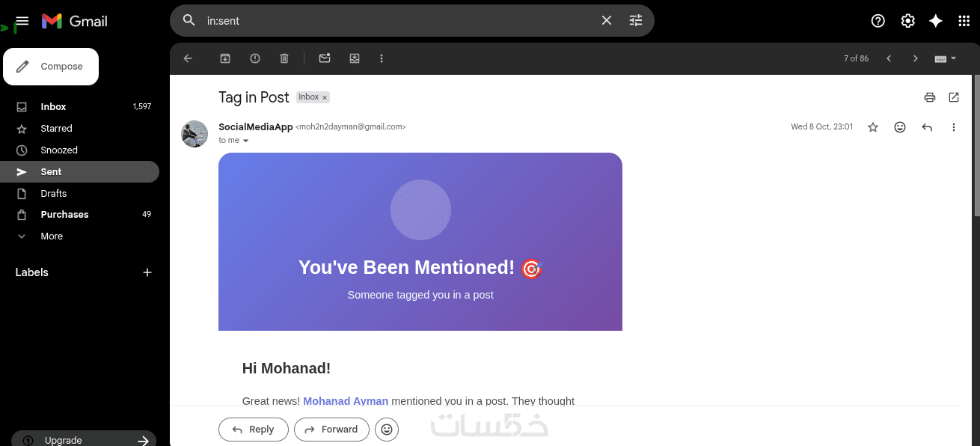Toggle main menu hamburger icon
This screenshot has width=980, height=446.
(x=22, y=21)
